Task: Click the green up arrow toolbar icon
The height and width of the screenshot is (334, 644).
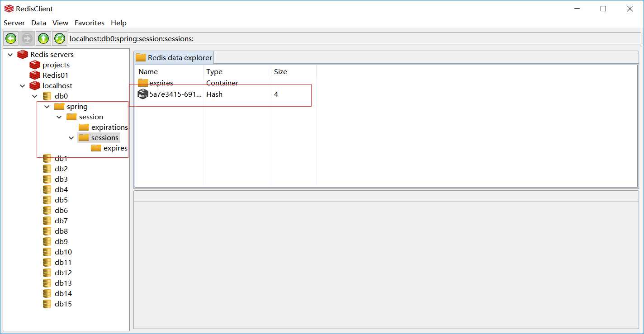Action: [x=43, y=38]
